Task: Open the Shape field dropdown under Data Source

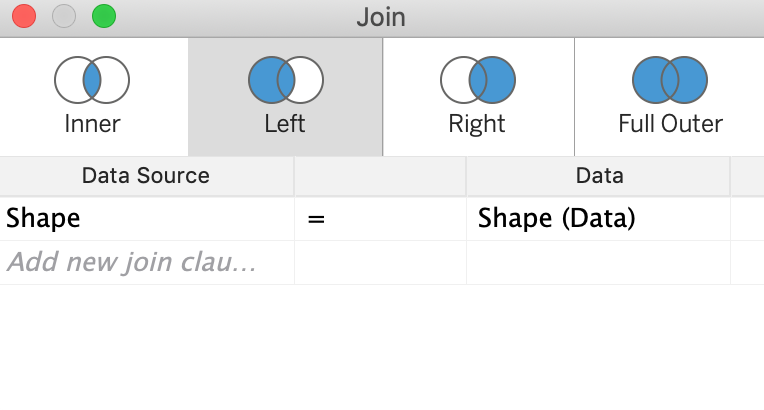Action: (x=146, y=218)
